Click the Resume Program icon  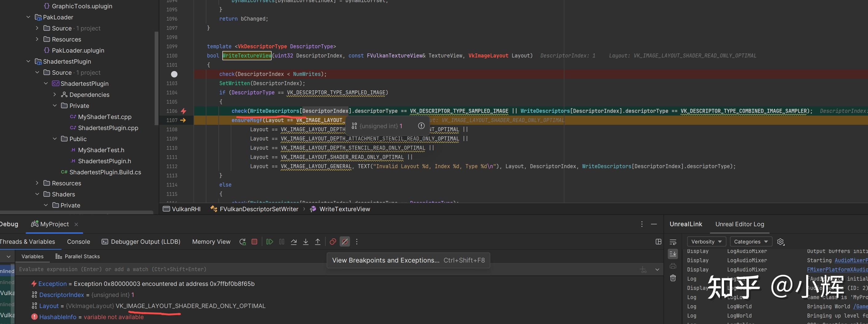[269, 242]
